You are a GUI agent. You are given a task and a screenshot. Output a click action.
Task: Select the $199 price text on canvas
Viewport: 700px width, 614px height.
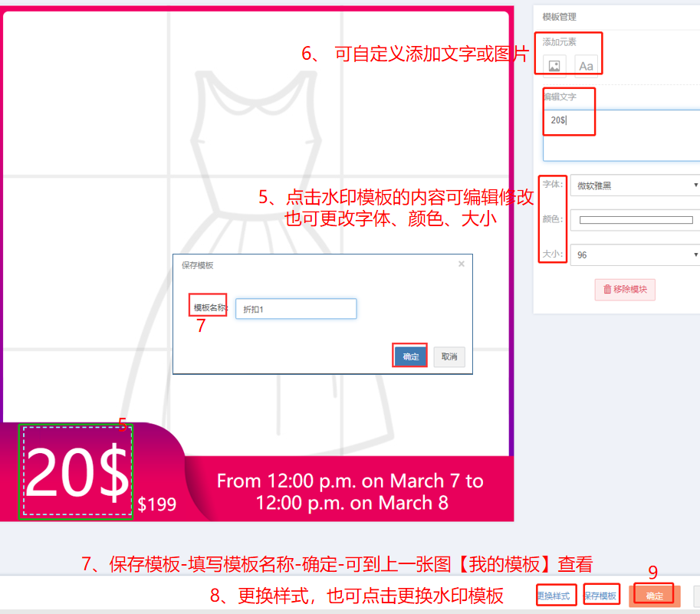[x=156, y=504]
